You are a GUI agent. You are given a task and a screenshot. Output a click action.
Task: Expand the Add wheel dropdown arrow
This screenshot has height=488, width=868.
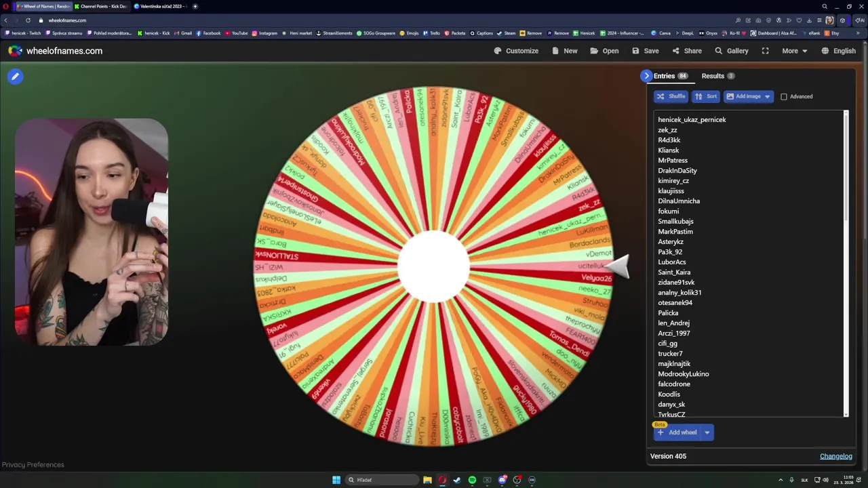[x=707, y=432]
